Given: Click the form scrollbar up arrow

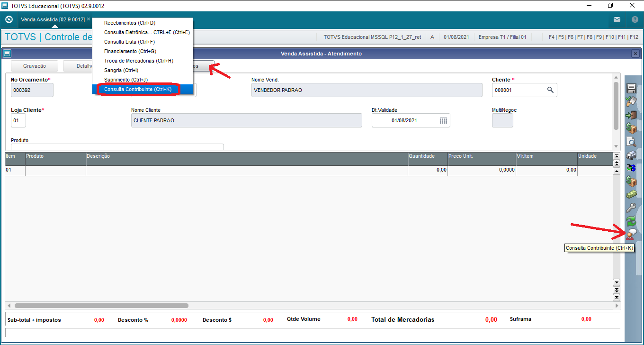Looking at the screenshot, I should click(616, 77).
